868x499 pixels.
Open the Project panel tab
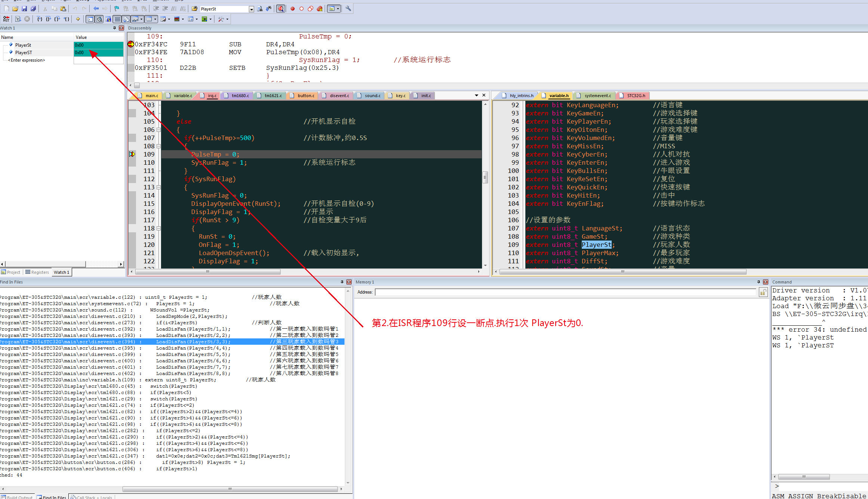[x=10, y=272]
